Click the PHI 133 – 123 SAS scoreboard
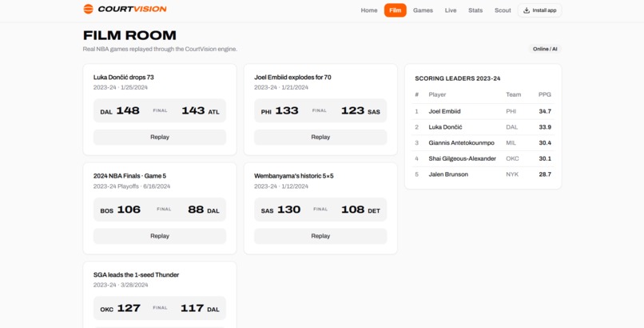This screenshot has width=644, height=328. [x=320, y=110]
